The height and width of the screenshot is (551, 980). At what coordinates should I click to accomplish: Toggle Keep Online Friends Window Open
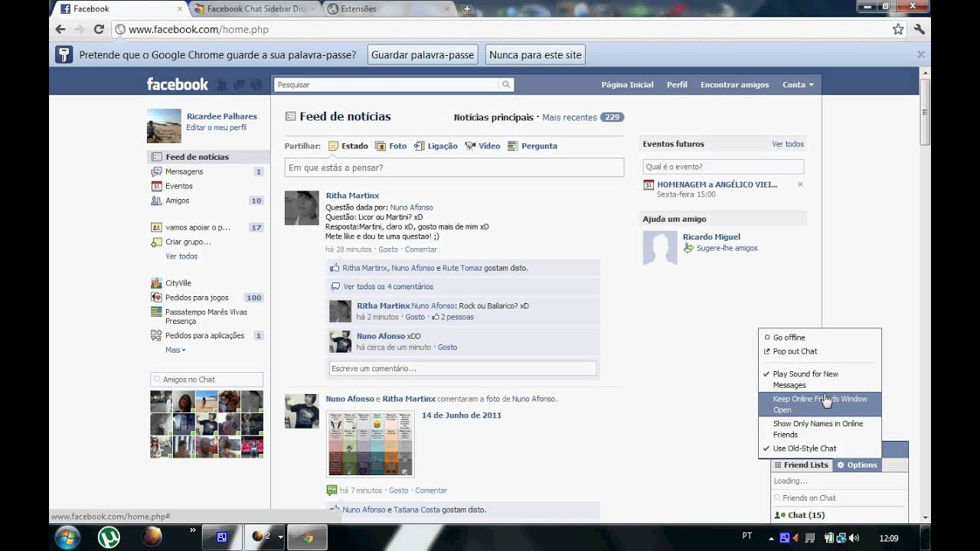coord(820,404)
